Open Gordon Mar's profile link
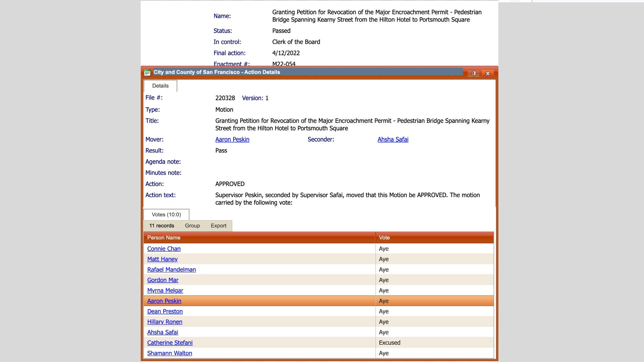The width and height of the screenshot is (644, 362). click(x=163, y=280)
